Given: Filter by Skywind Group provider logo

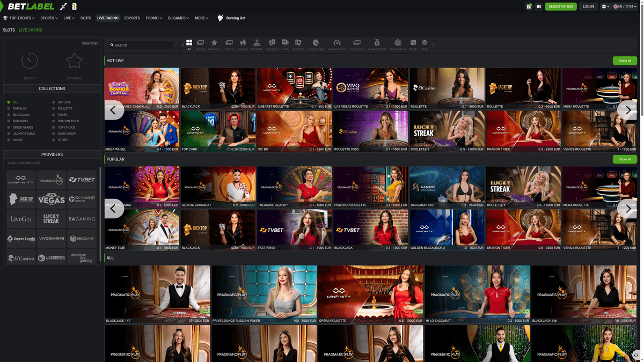Looking at the screenshot, I should click(x=82, y=199).
